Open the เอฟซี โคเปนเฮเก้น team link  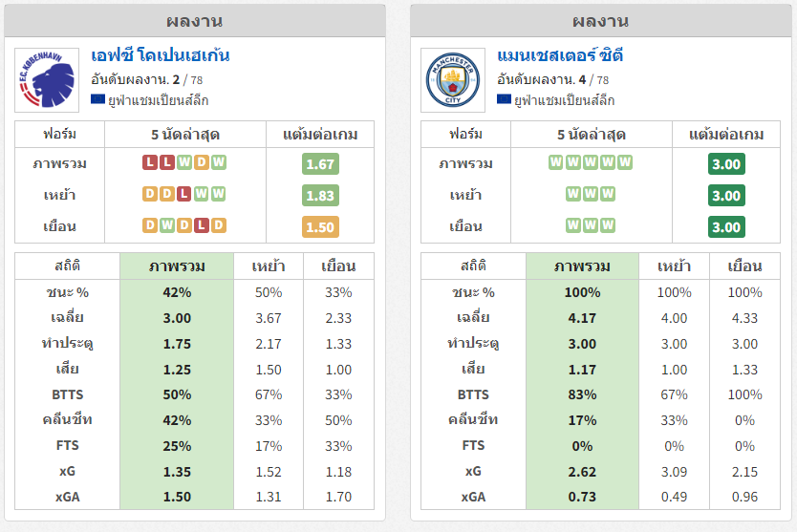[x=161, y=55]
